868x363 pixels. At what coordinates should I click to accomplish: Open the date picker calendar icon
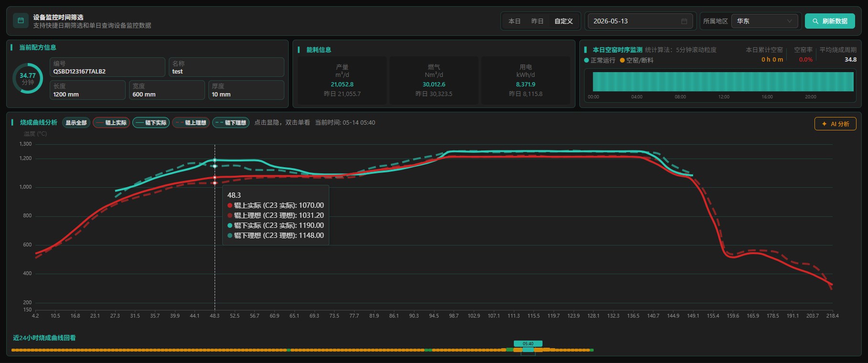[x=684, y=21]
